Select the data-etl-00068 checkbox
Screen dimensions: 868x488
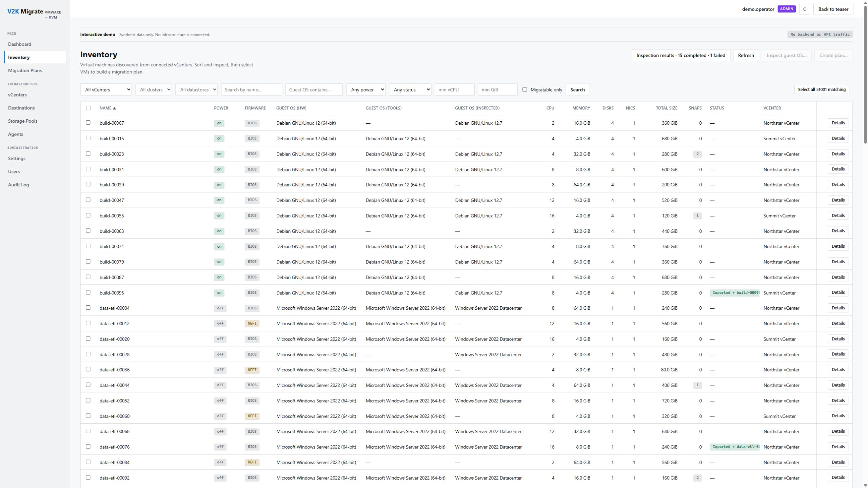coord(88,431)
